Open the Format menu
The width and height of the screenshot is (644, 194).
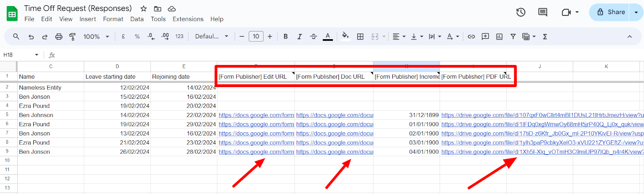[113, 19]
